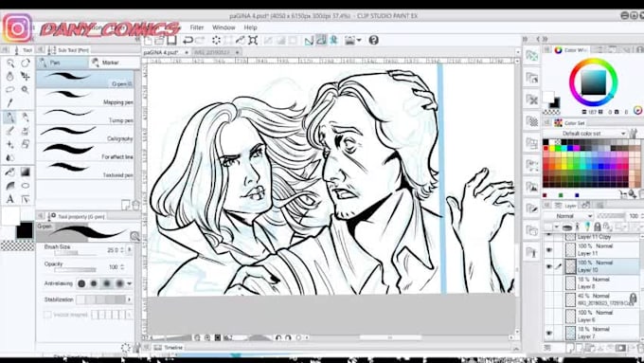644x363 pixels.
Task: Switch to the Marker sub tool tab
Action: pos(111,63)
